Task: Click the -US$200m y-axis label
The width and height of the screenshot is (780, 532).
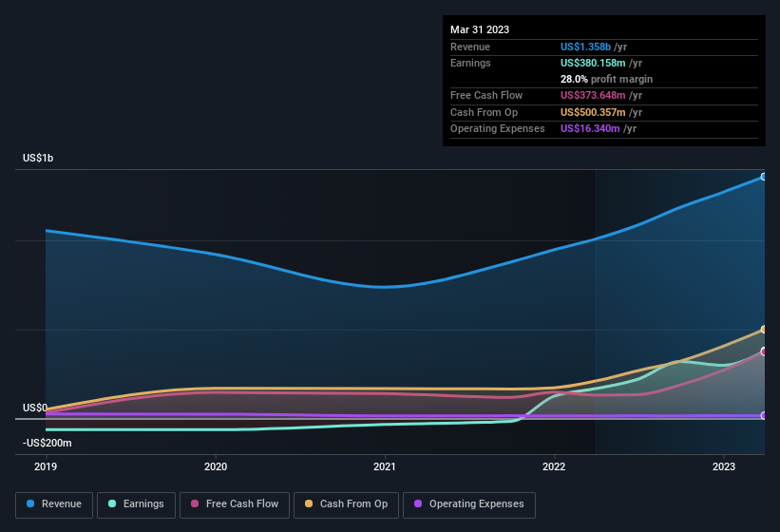Action: (48, 443)
